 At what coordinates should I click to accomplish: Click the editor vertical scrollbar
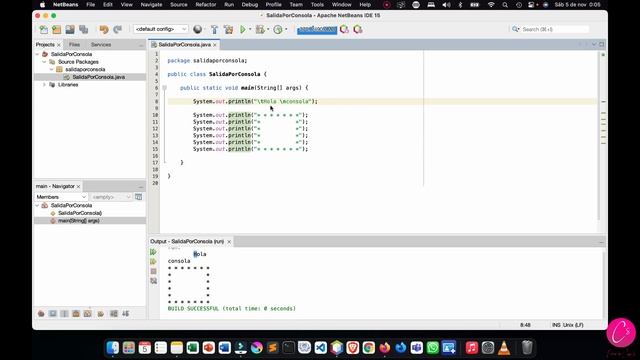click(599, 135)
